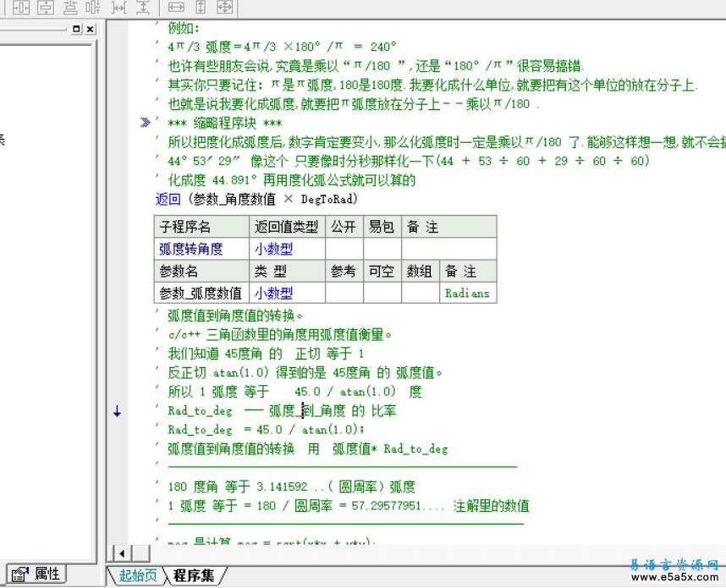The height and width of the screenshot is (588, 726).
Task: Click comment line 化成度 44.891°
Action: 292,179
